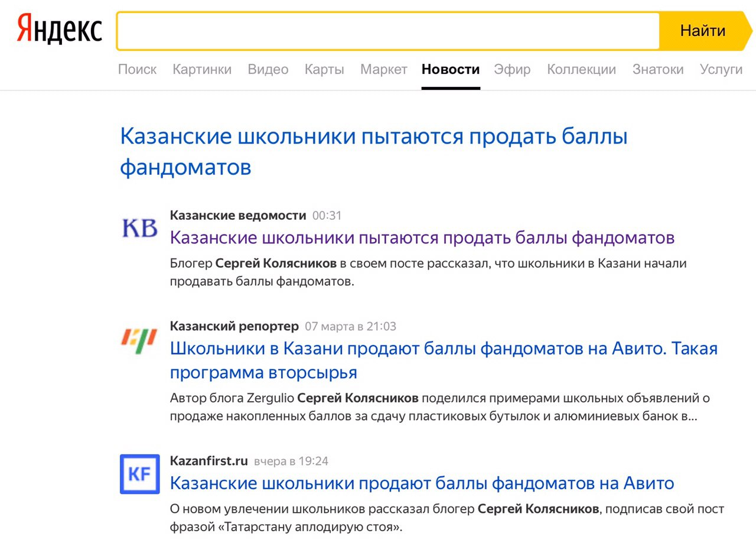Open the Казанские ведомости KB logo
Viewport: 756px width, 553px height.
tap(139, 228)
